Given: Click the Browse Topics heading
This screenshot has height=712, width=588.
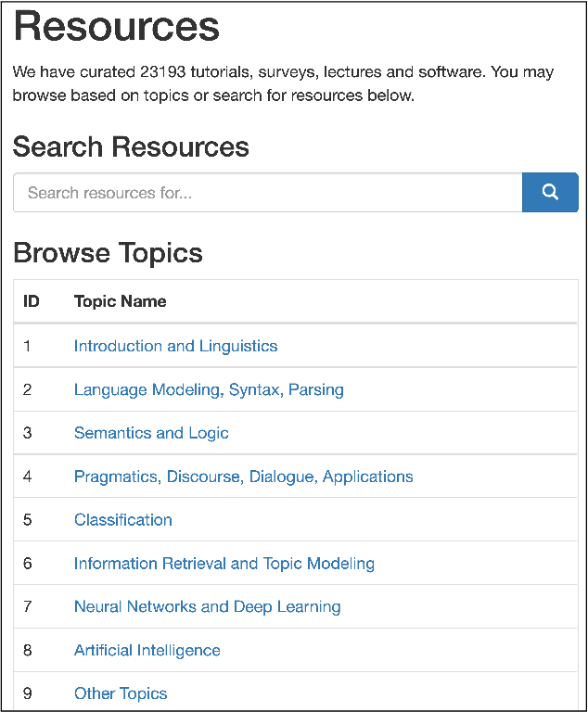Looking at the screenshot, I should pyautogui.click(x=108, y=253).
